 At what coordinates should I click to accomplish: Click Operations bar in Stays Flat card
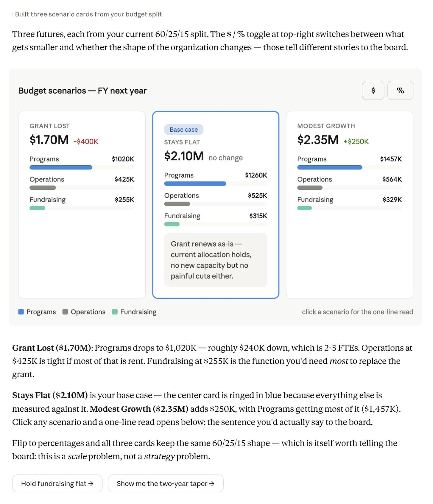point(177,204)
